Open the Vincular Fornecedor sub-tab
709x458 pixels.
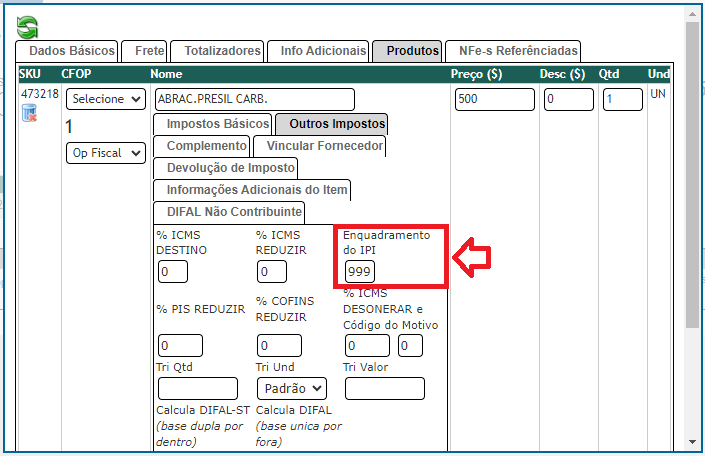pyautogui.click(x=319, y=146)
